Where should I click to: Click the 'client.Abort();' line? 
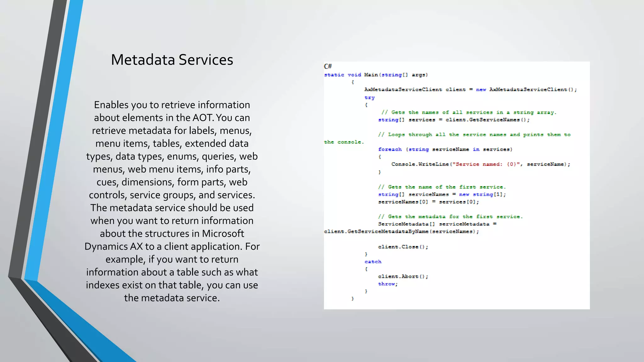(x=403, y=277)
